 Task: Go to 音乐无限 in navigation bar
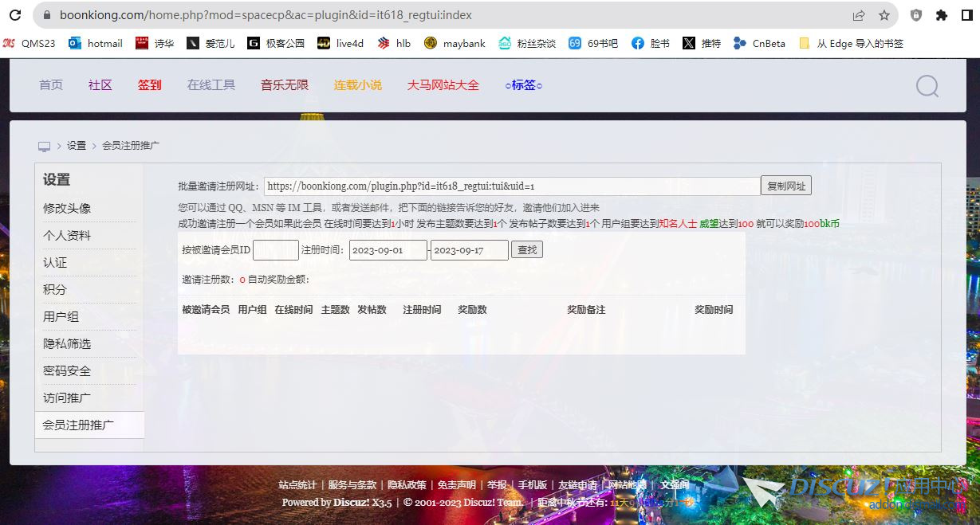point(284,85)
